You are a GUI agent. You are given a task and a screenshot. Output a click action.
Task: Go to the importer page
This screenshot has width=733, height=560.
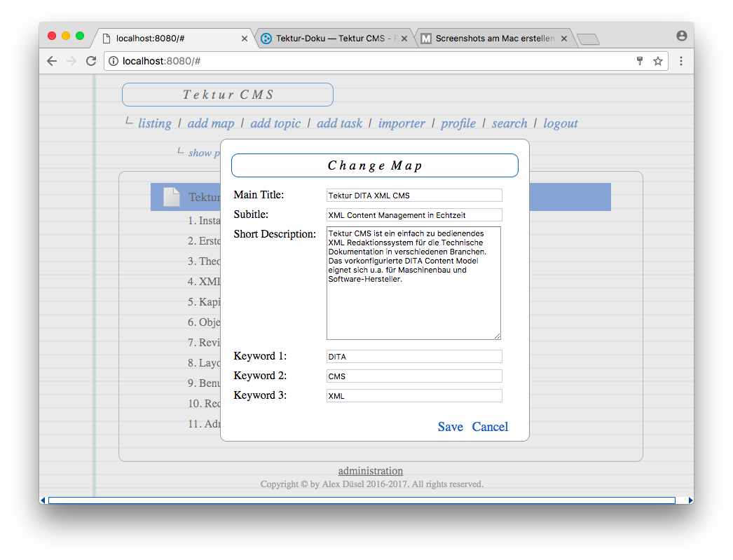402,123
